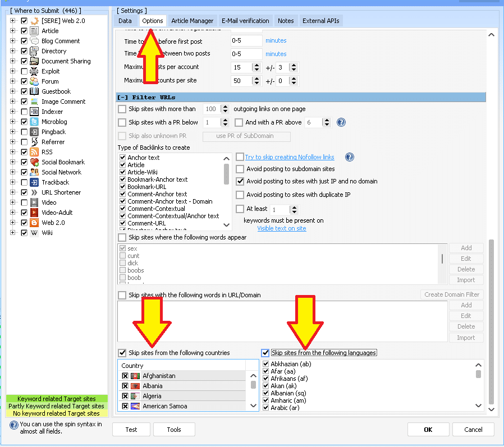504x447 pixels.
Task: Click the Forum people icon
Action: [34, 81]
